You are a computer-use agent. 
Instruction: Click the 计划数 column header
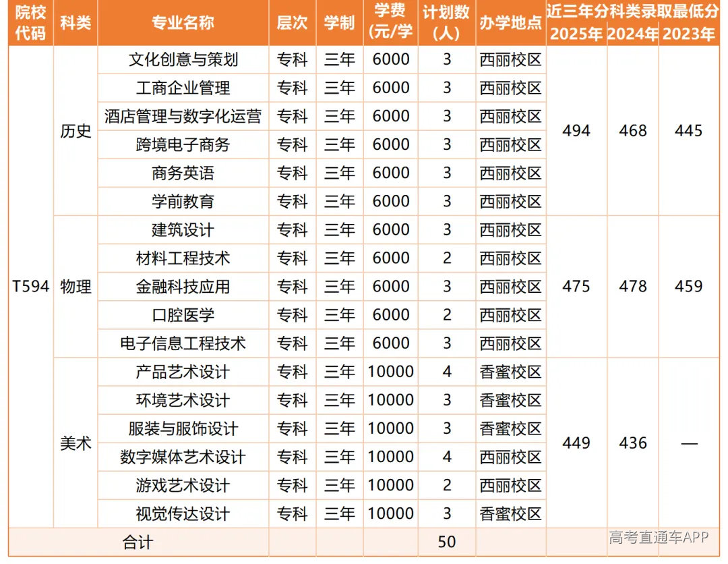point(447,22)
